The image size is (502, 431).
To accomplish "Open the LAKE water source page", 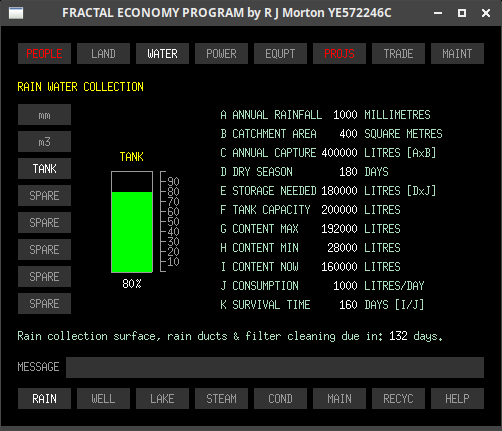I will pyautogui.click(x=162, y=399).
